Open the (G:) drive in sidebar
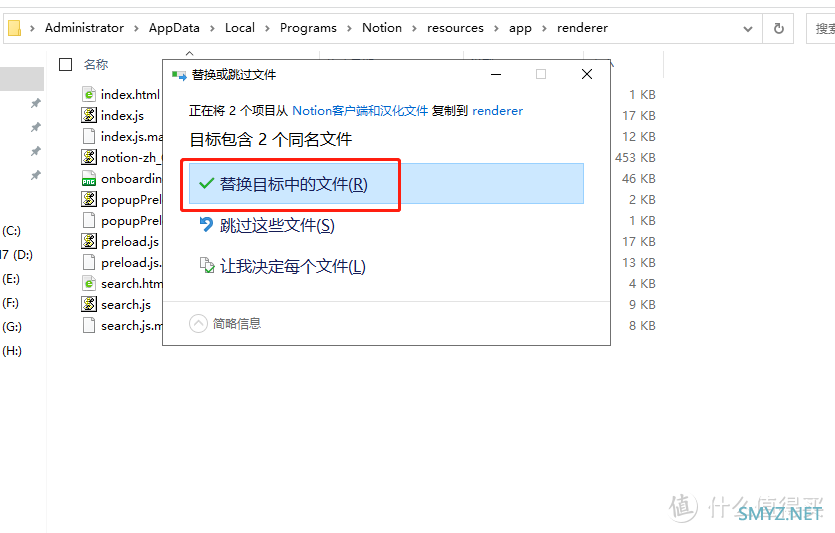 (x=12, y=327)
